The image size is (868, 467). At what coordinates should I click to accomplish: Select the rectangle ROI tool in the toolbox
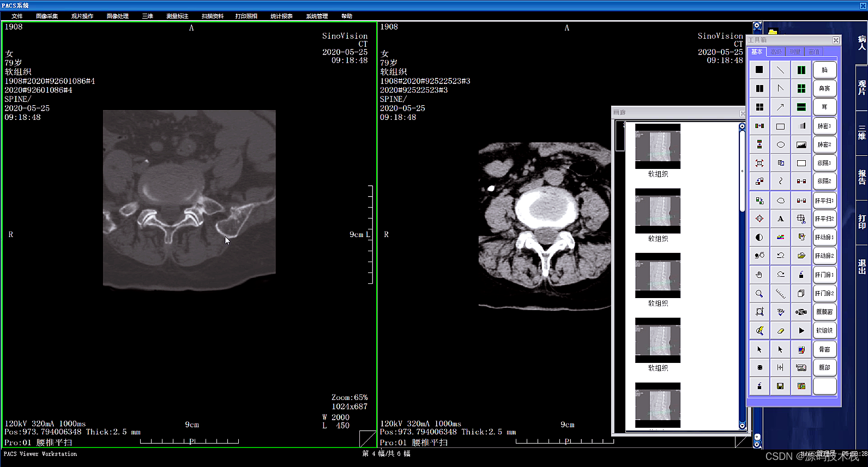tap(780, 126)
